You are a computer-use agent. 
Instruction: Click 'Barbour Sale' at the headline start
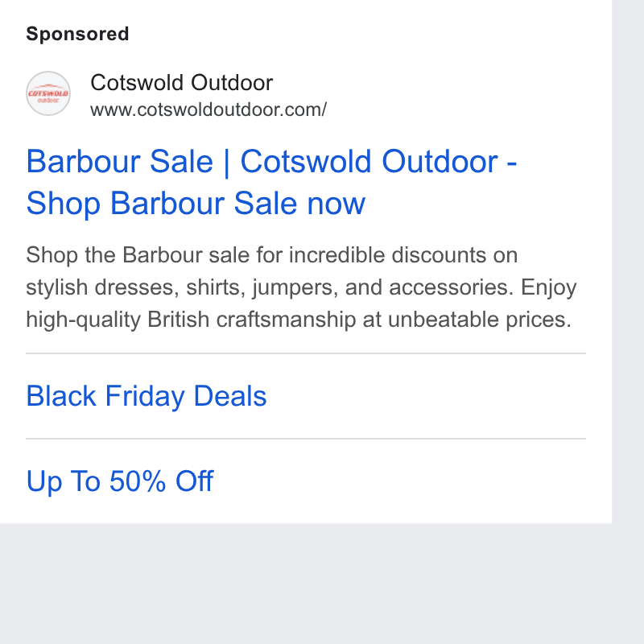coord(119,162)
